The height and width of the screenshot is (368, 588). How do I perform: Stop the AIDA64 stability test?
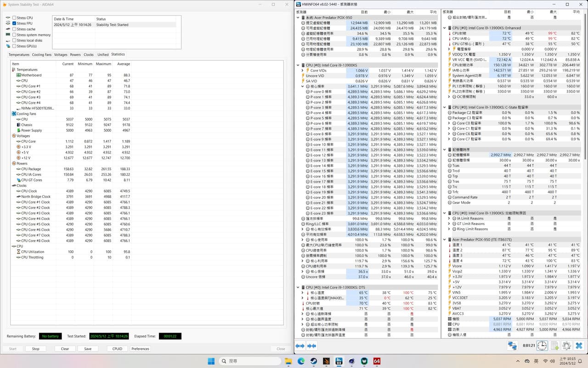tap(36, 349)
